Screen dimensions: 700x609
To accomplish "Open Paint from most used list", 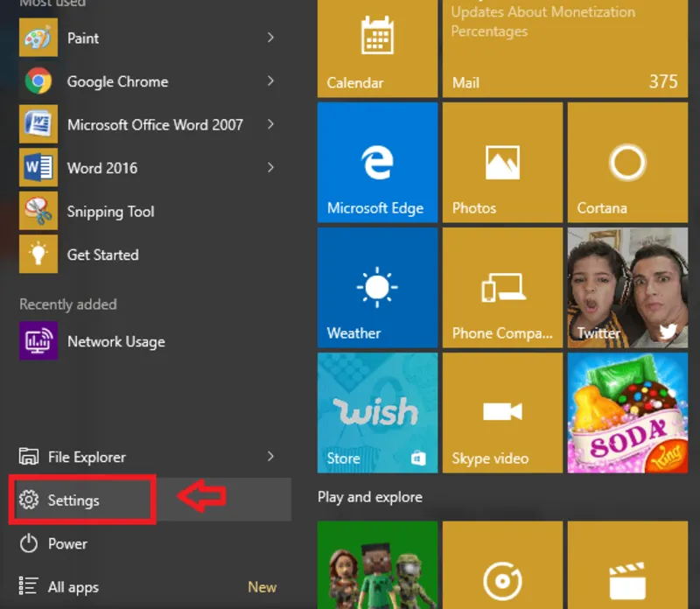I will click(x=82, y=38).
